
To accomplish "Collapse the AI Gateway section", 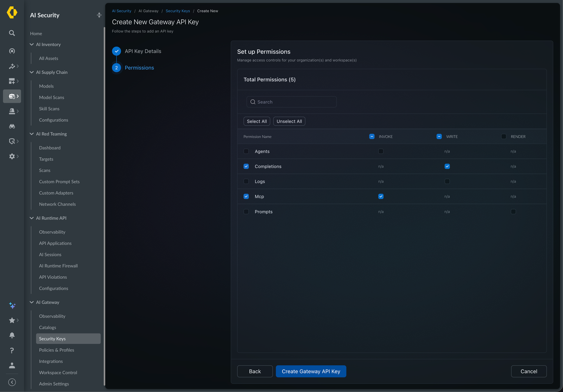I will click(32, 302).
